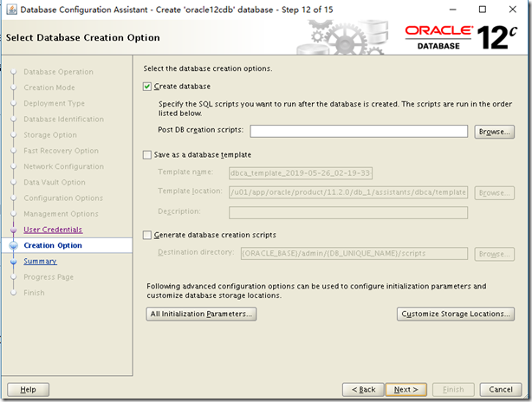The width and height of the screenshot is (532, 402).
Task: Click Database Operation step in sidebar
Action: tap(58, 72)
